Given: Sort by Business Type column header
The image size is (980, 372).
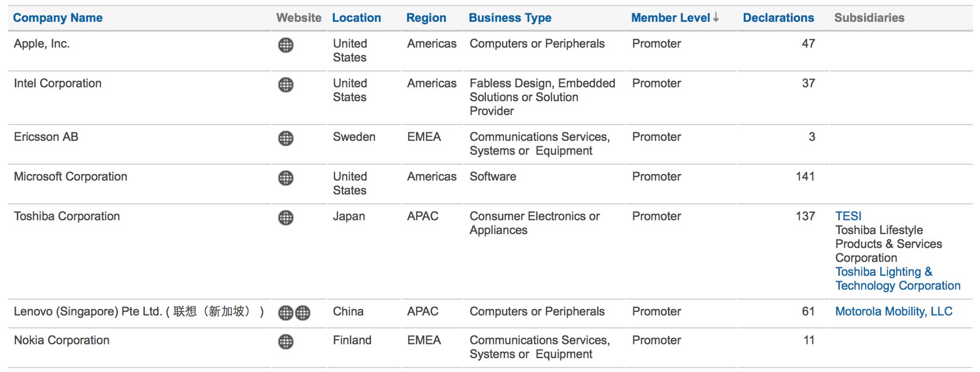Looking at the screenshot, I should tap(510, 18).
